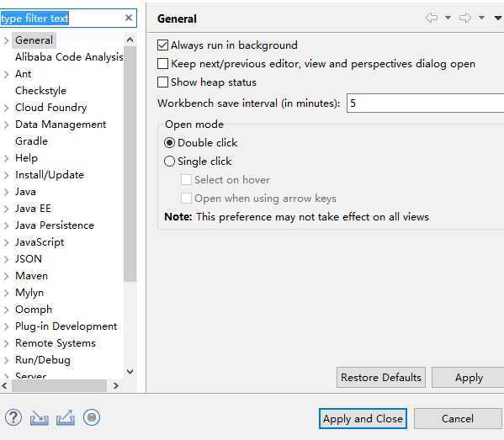Image resolution: width=504 pixels, height=440 pixels.
Task: Expand the Ant tree node
Action: click(x=6, y=74)
